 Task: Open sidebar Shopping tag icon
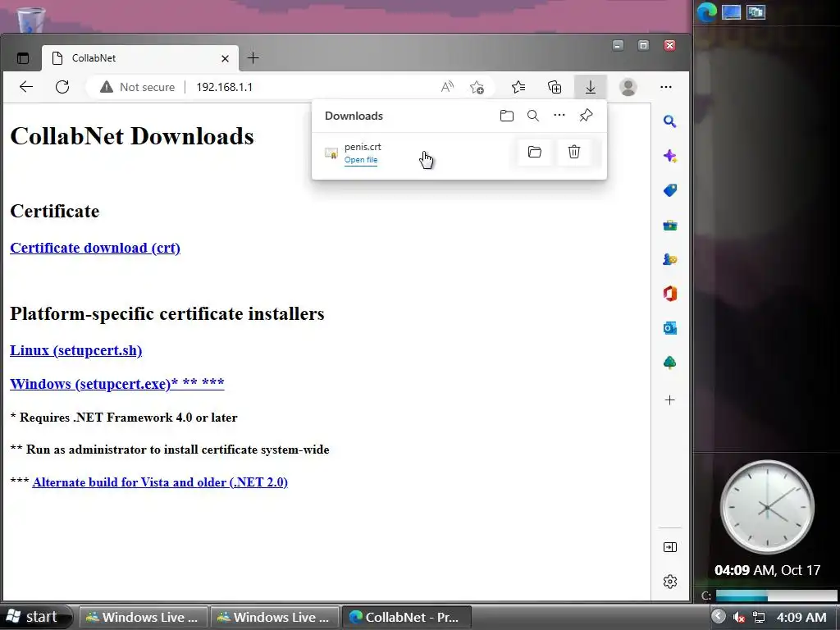[669, 190]
